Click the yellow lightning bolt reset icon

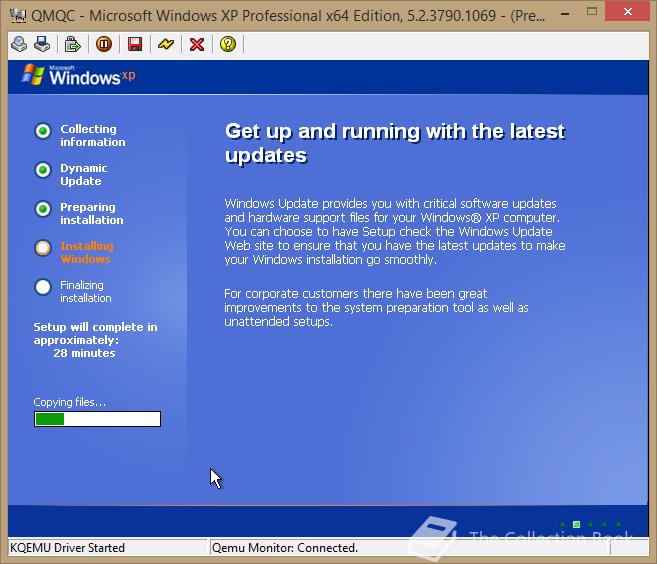coord(166,44)
